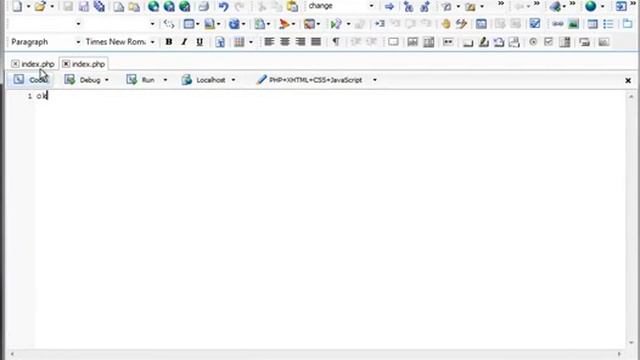This screenshot has height=360, width=640.
Task: Click the green picture image icon
Action: pyautogui.click(x=573, y=24)
